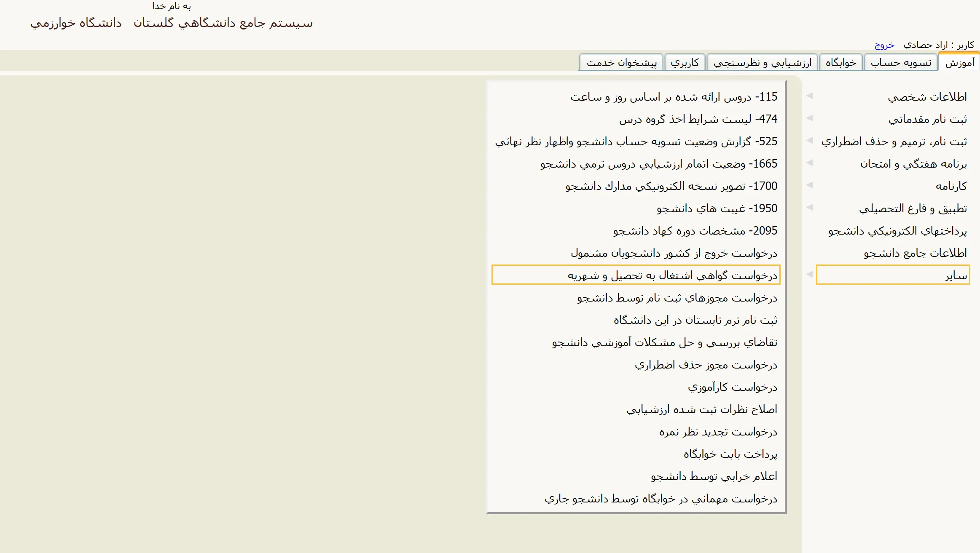Click پرداختهاي الكترونيكي دانشجو
This screenshot has width=980, height=553.
897,231
